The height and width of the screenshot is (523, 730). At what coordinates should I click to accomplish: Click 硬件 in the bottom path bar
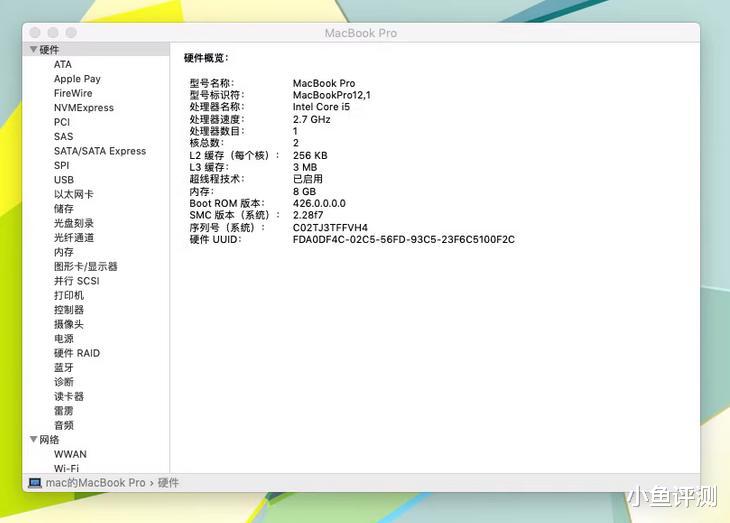pyautogui.click(x=168, y=483)
